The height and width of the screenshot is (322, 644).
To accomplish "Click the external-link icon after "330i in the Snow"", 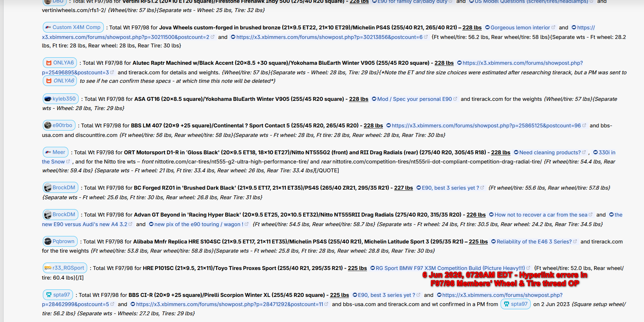I will (x=68, y=162).
